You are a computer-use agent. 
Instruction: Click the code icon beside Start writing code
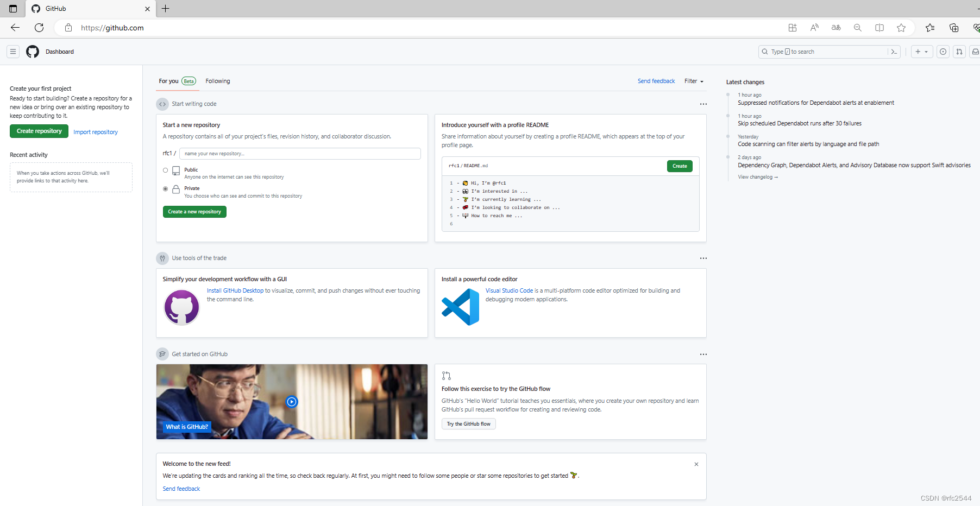click(x=162, y=104)
